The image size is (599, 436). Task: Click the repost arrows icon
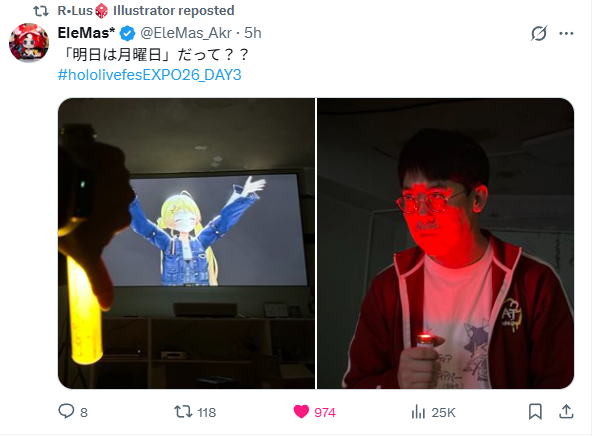point(183,412)
